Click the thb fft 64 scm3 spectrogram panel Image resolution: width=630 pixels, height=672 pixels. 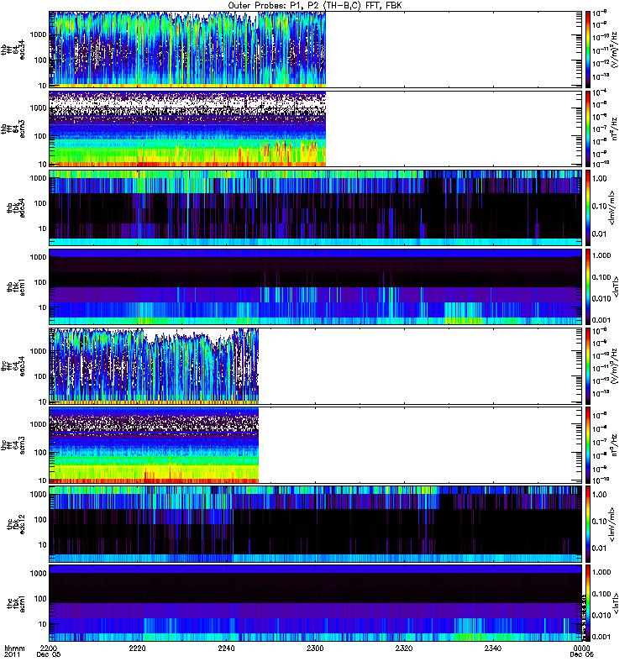[x=316, y=129]
